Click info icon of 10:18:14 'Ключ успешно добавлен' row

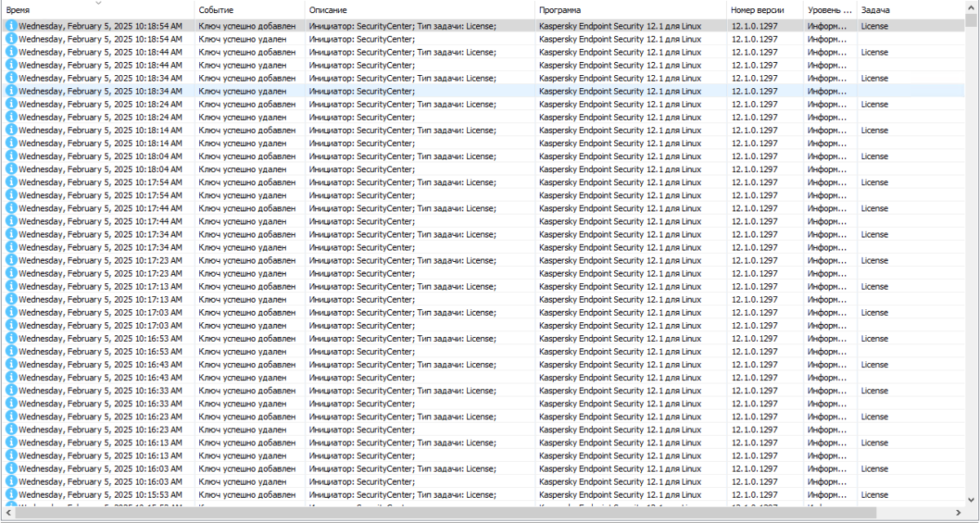tap(11, 131)
